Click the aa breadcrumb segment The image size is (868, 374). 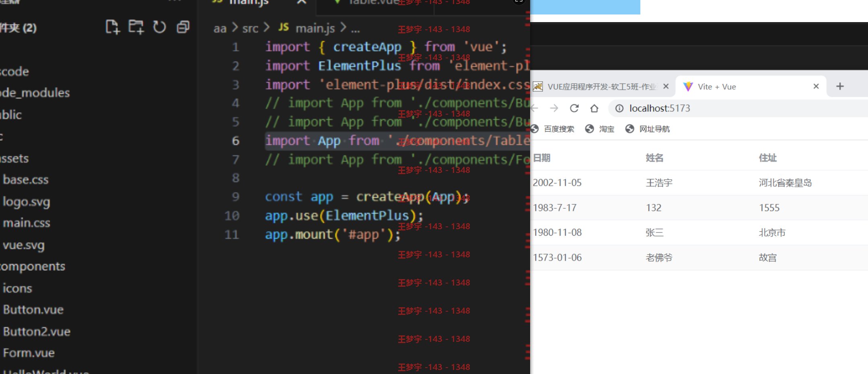click(220, 29)
